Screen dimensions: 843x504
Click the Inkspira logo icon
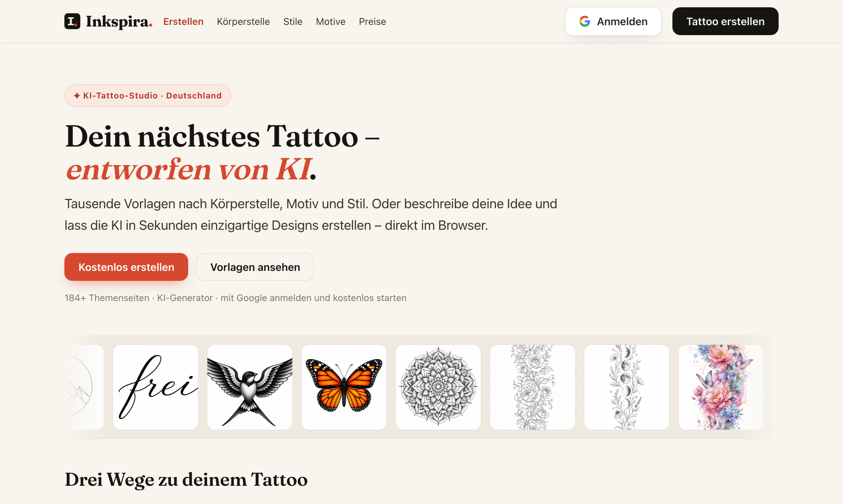72,22
